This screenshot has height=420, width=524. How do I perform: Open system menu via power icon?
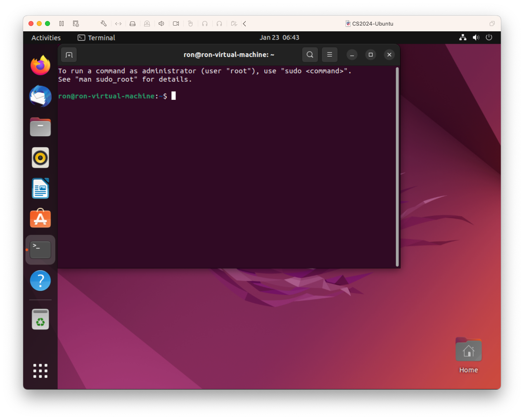(x=489, y=38)
